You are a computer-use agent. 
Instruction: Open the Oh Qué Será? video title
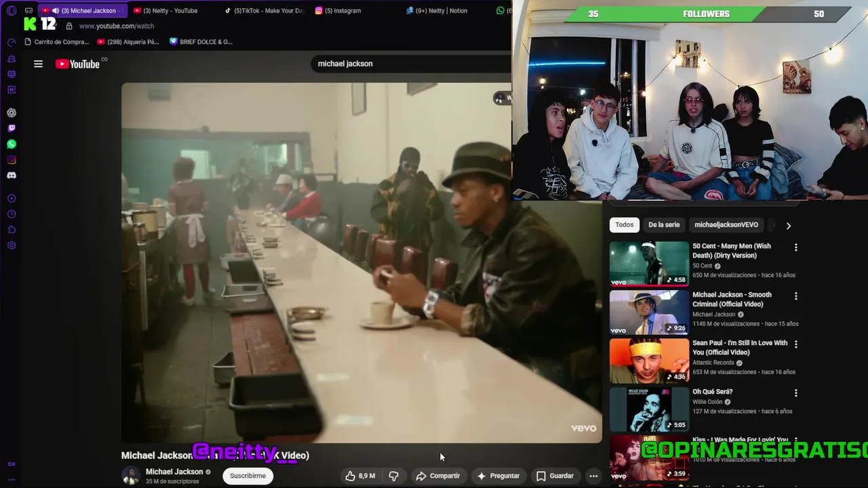[x=713, y=392]
